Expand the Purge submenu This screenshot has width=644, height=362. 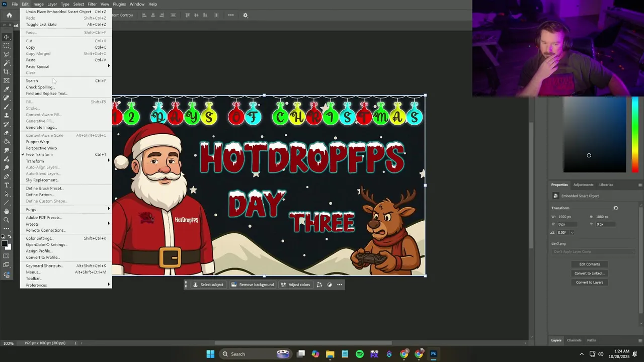click(65, 209)
